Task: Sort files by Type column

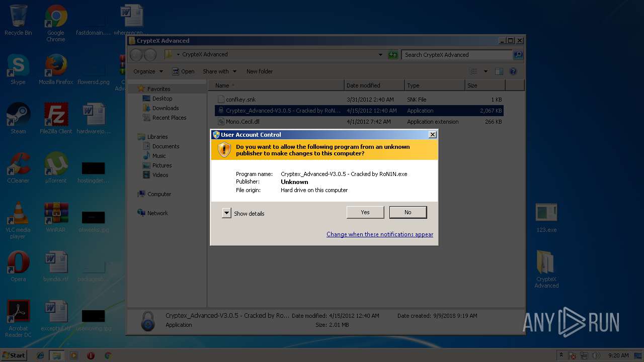Action: point(435,85)
